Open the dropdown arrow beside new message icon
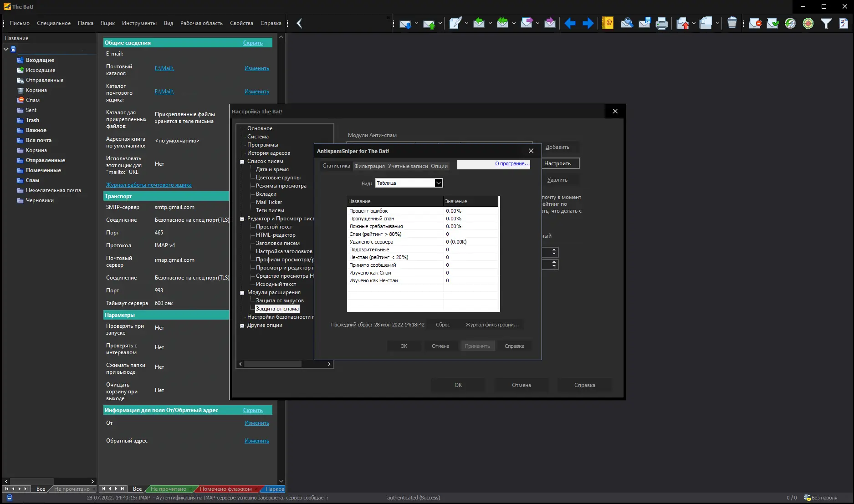 point(466,23)
